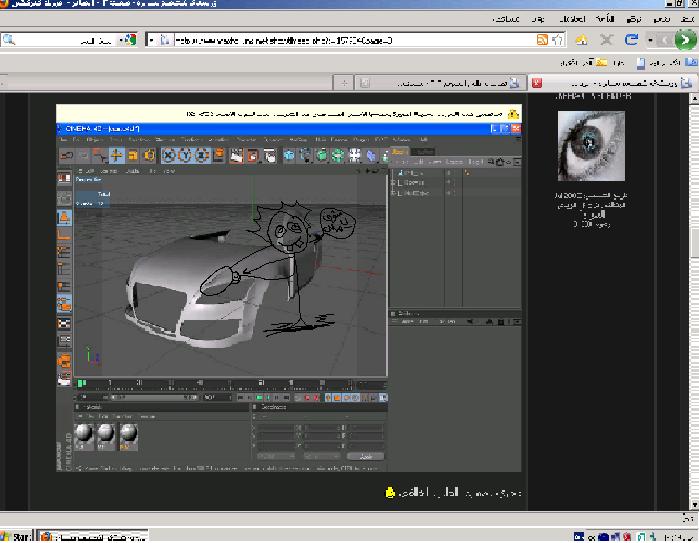Click the undo arrow icon in Cinema 4D toolbar

67,156
